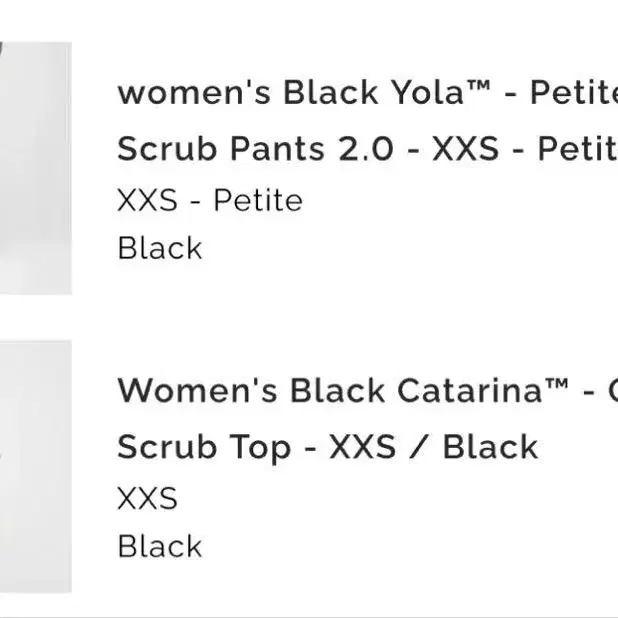The height and width of the screenshot is (618, 618).
Task: Click "Top" in the Scrub Top title
Action: point(260,449)
